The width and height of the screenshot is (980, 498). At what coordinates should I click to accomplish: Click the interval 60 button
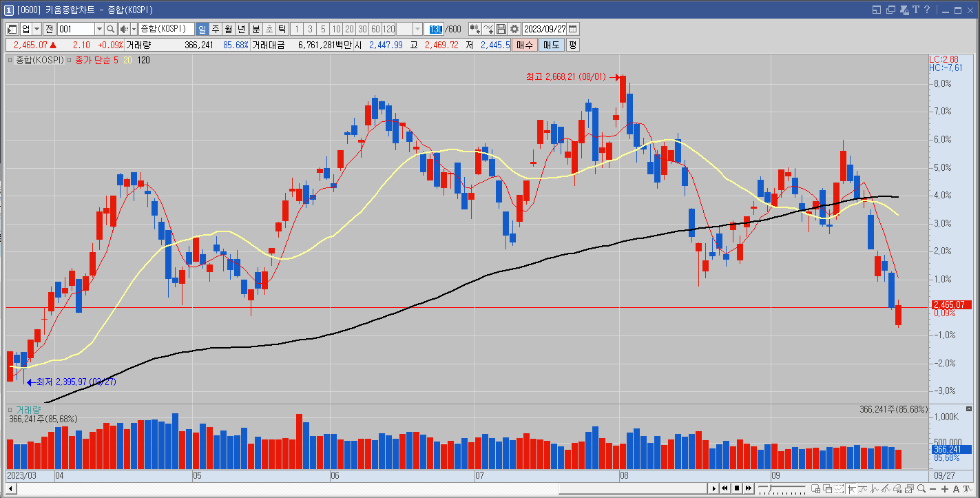pos(375,29)
